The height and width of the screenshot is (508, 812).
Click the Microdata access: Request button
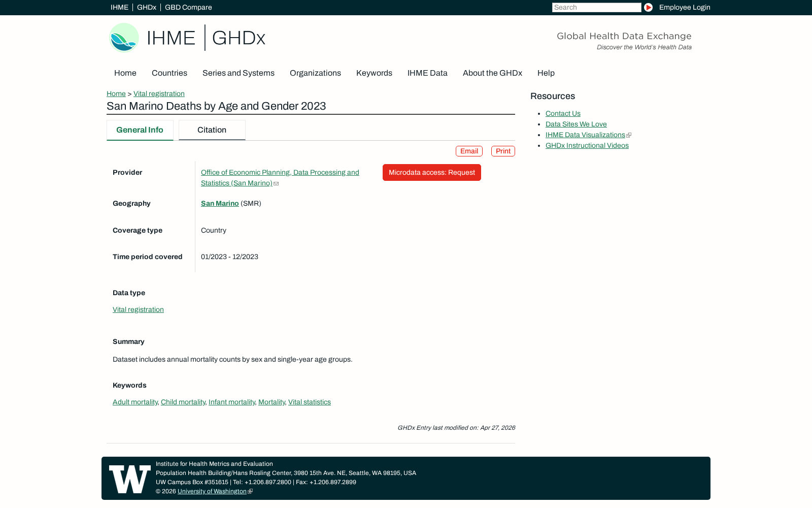(x=432, y=172)
